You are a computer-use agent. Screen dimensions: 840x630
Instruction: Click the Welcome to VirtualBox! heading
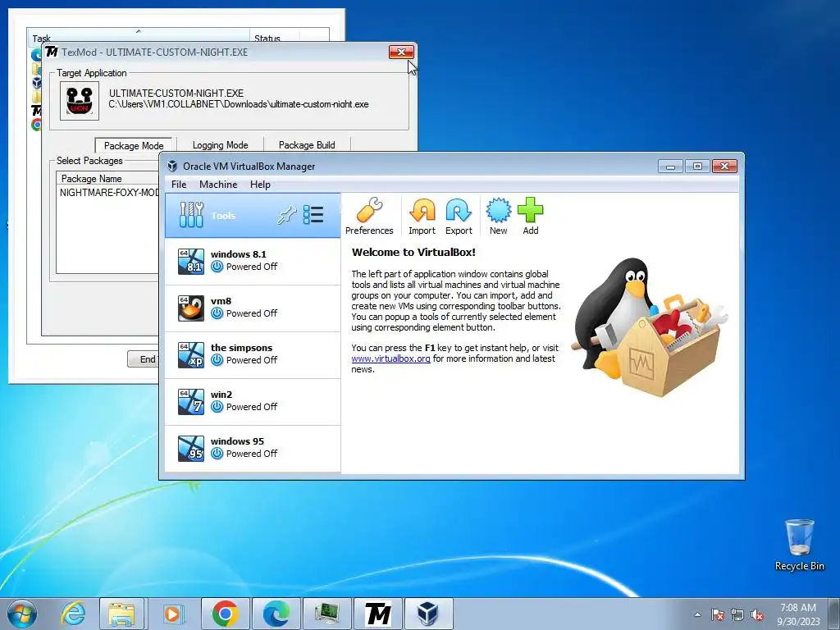click(x=413, y=253)
